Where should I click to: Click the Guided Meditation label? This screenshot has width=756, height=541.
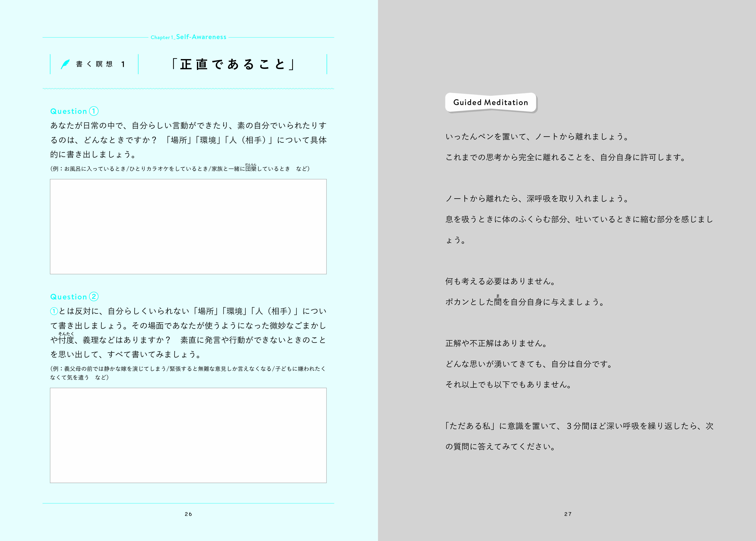pyautogui.click(x=491, y=102)
